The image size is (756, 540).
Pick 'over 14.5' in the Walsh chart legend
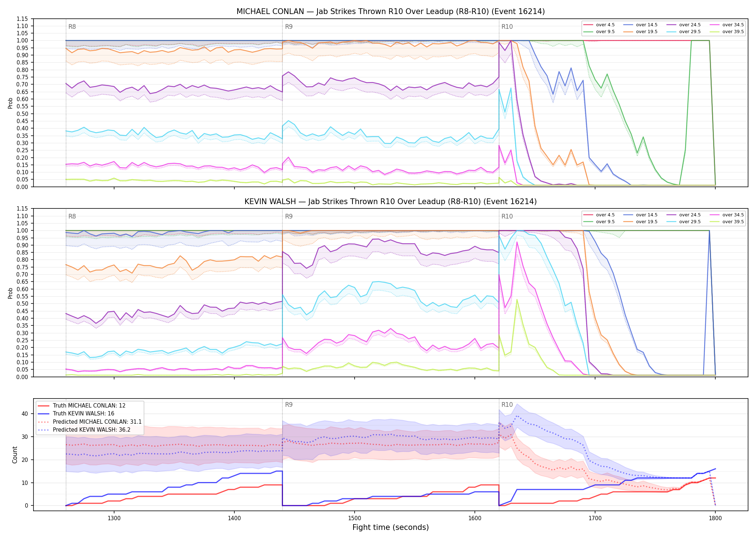(x=640, y=215)
